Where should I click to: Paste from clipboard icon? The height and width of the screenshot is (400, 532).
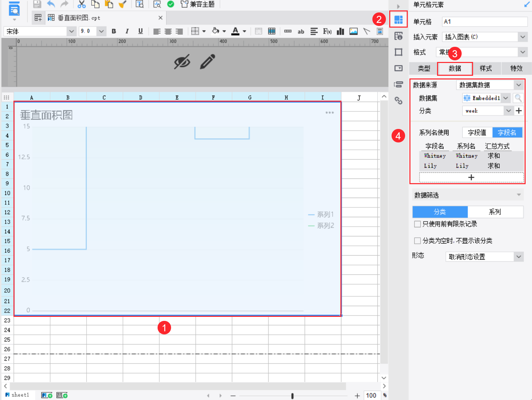[109, 4]
